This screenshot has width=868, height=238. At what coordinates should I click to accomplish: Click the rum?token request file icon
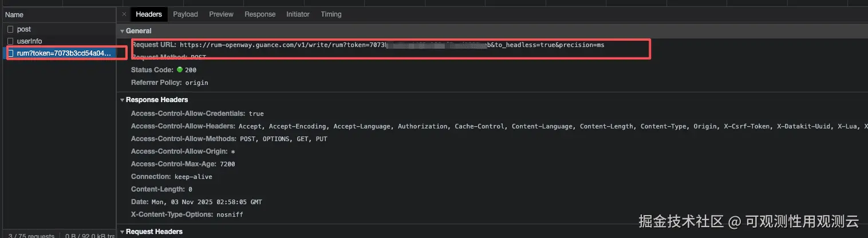pos(10,53)
